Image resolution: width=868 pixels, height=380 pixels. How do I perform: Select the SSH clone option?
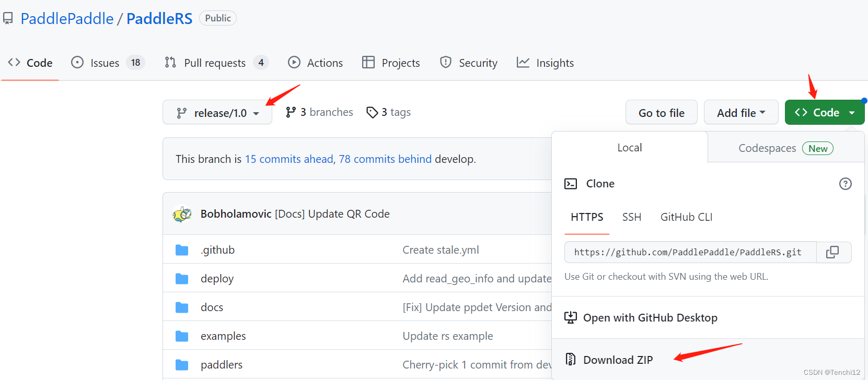coord(632,217)
